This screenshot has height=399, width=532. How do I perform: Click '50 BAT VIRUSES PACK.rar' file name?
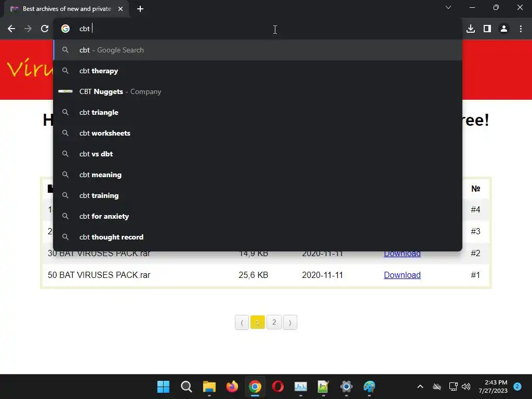99,275
